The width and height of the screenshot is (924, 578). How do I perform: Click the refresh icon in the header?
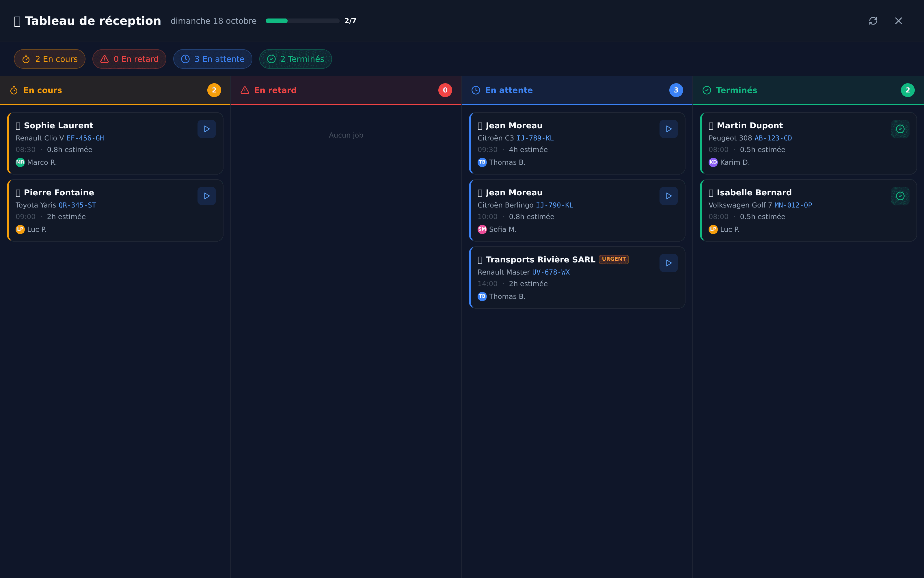point(873,21)
